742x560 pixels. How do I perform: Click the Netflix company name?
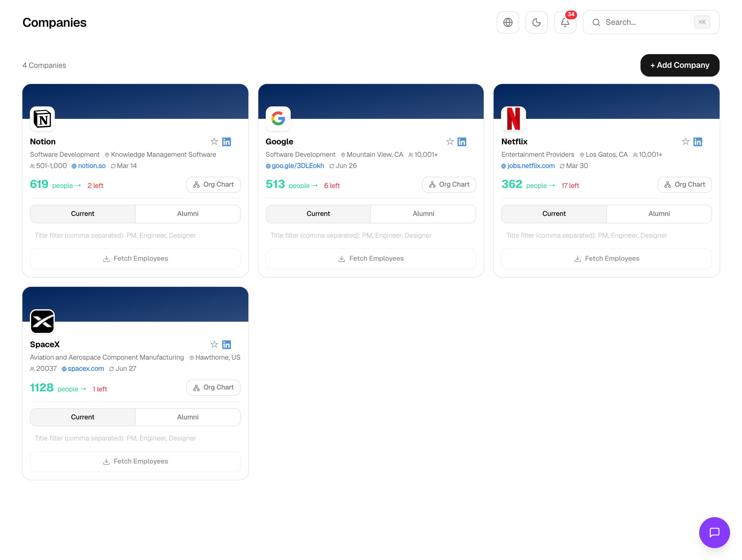coord(514,142)
